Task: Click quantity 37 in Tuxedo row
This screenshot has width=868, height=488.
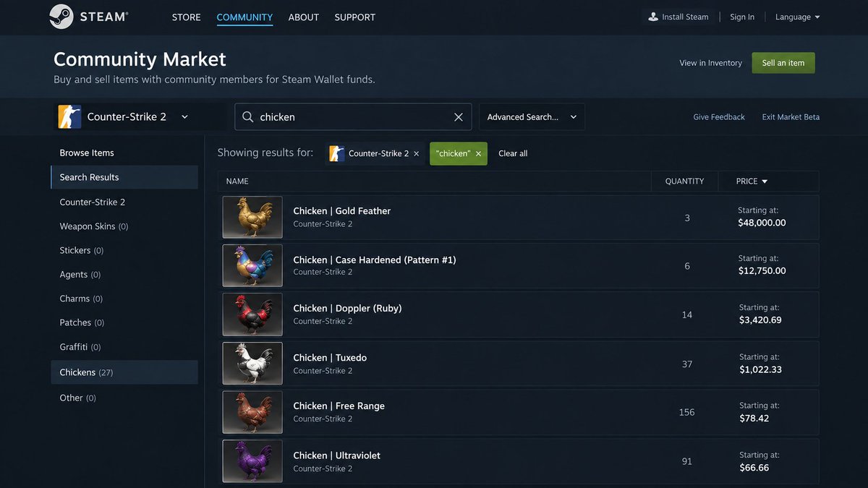Action: click(687, 364)
